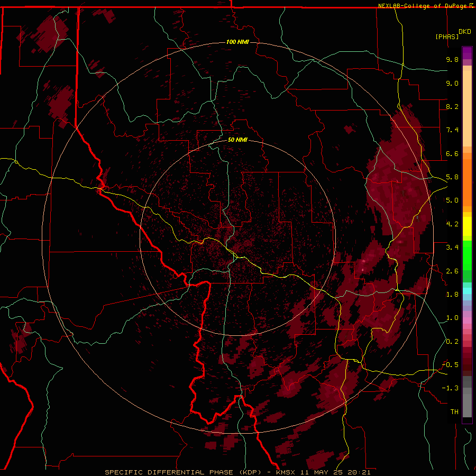The height and width of the screenshot is (476, 476).
Task: Click the 50 NMI range ring label
Action: pos(237,140)
